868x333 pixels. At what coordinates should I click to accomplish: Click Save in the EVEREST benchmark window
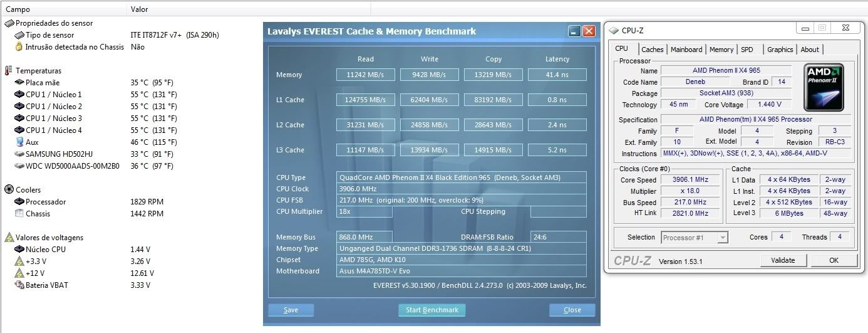pos(291,310)
